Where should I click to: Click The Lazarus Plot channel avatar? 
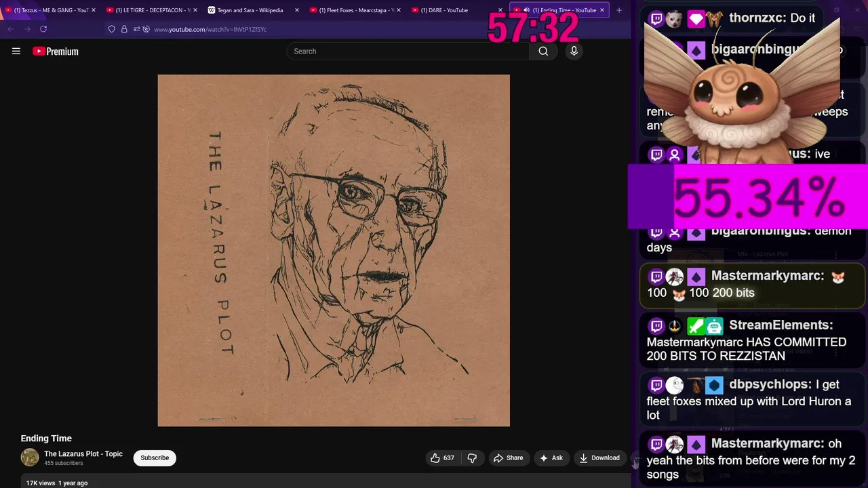pyautogui.click(x=30, y=457)
